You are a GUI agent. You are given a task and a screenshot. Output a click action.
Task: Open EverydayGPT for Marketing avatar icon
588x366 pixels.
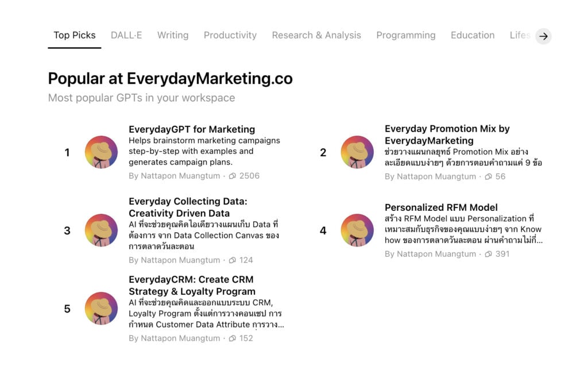101,152
